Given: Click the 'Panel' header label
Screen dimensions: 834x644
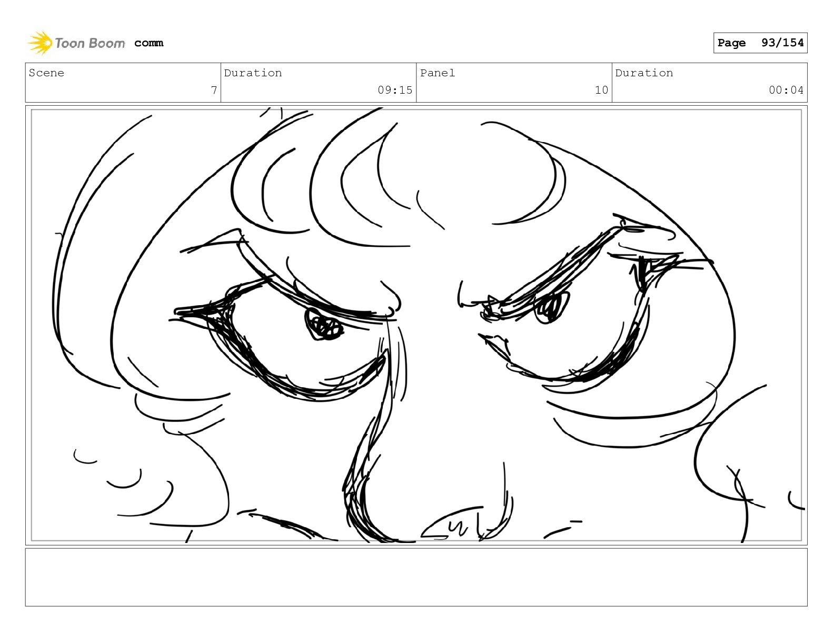Looking at the screenshot, I should (438, 73).
